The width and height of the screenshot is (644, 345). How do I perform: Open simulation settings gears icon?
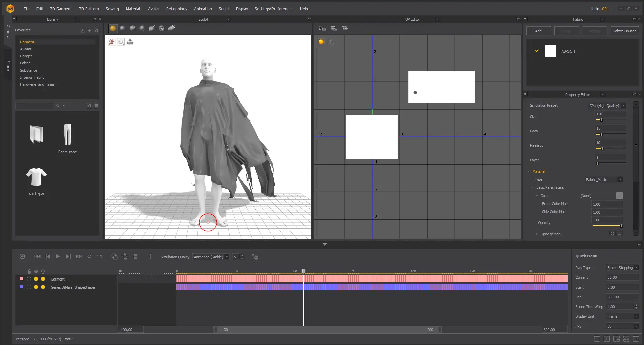(x=255, y=257)
